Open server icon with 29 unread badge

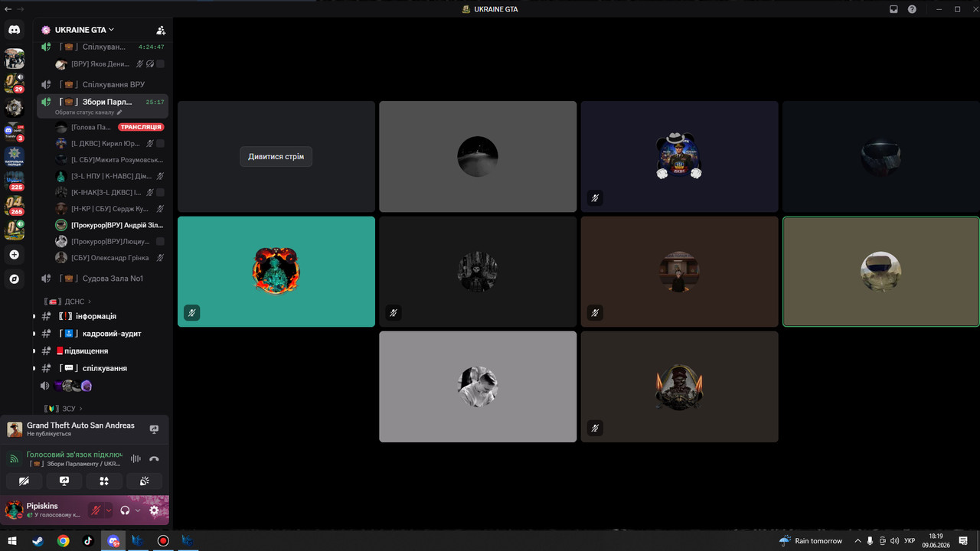[14, 83]
